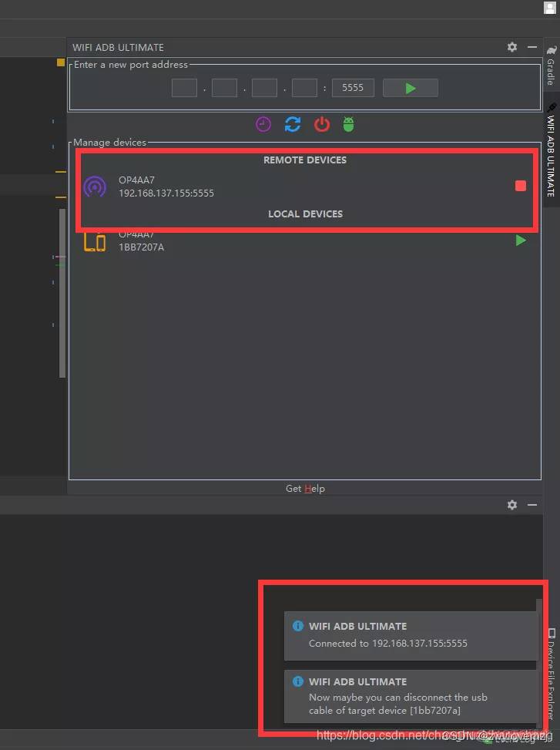
Task: Select remote device name OP4AA7
Action: [136, 180]
